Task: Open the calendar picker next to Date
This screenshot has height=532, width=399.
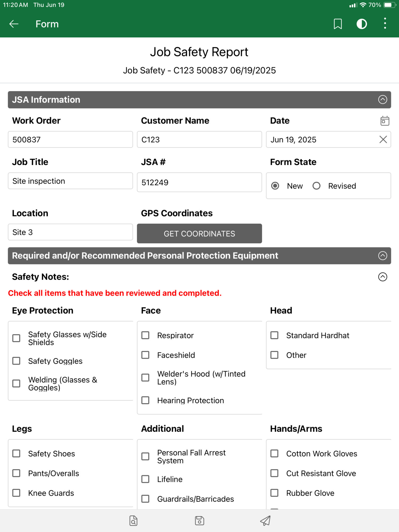Action: tap(385, 121)
